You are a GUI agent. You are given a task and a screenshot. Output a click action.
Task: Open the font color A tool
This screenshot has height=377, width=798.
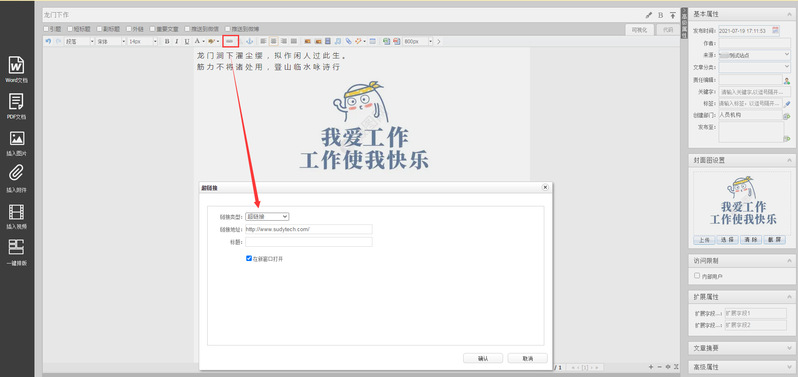pyautogui.click(x=197, y=41)
